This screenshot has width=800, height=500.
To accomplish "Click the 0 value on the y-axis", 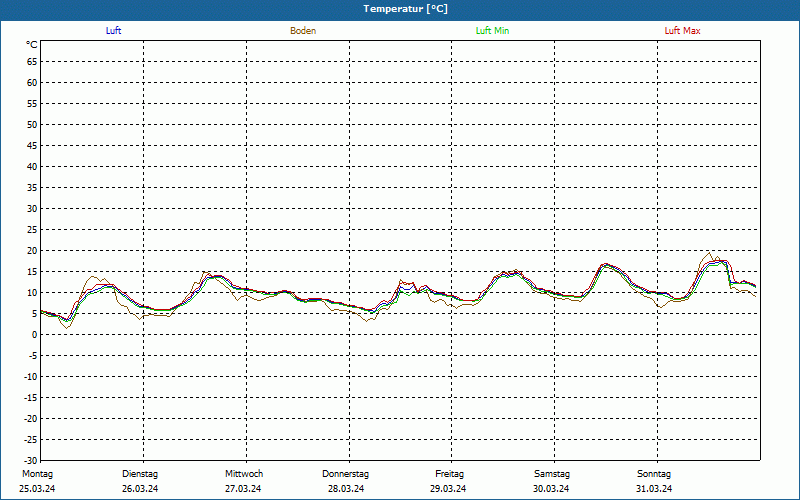I will tap(35, 335).
